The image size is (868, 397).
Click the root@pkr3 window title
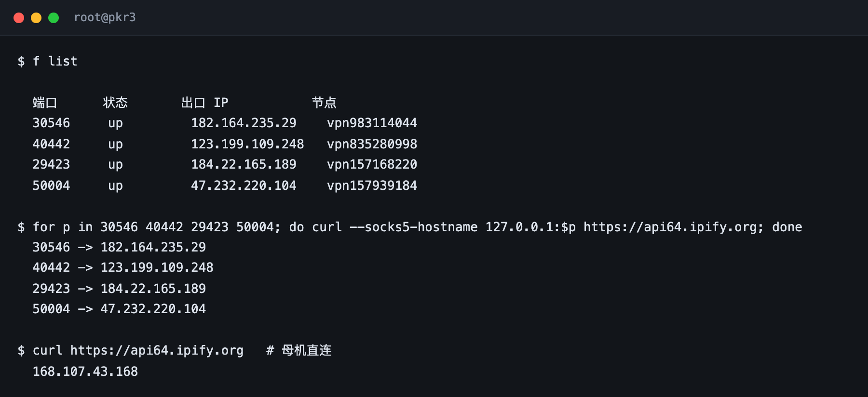105,17
